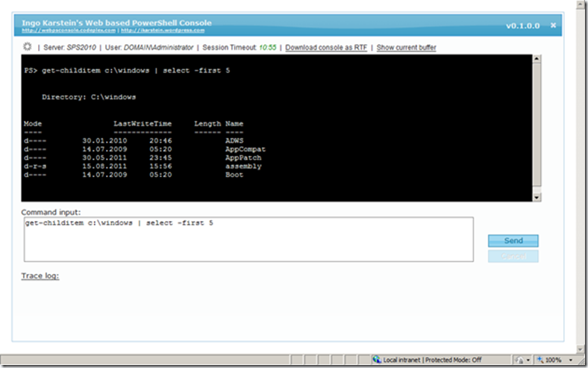The image size is (588, 368).
Task: Click the assembly directory entry
Action: coord(243,166)
